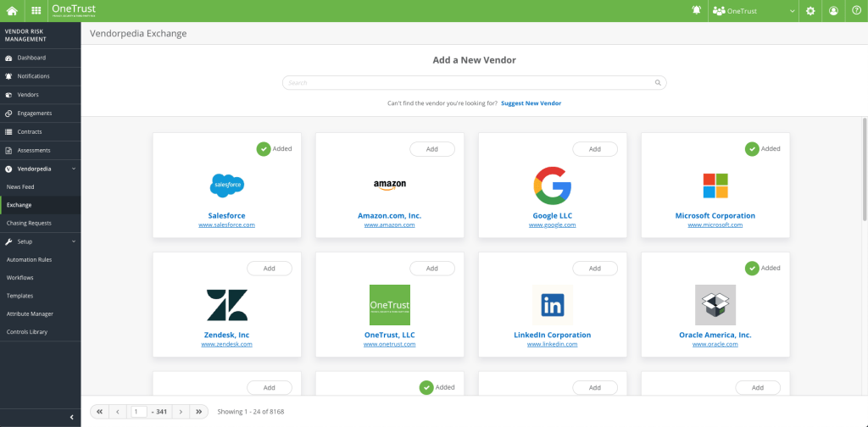
Task: Click the OneTrust logo in header
Action: (73, 10)
